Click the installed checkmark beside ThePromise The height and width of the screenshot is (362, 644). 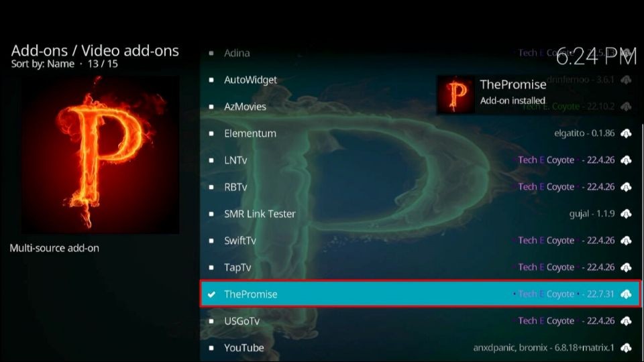pyautogui.click(x=211, y=294)
